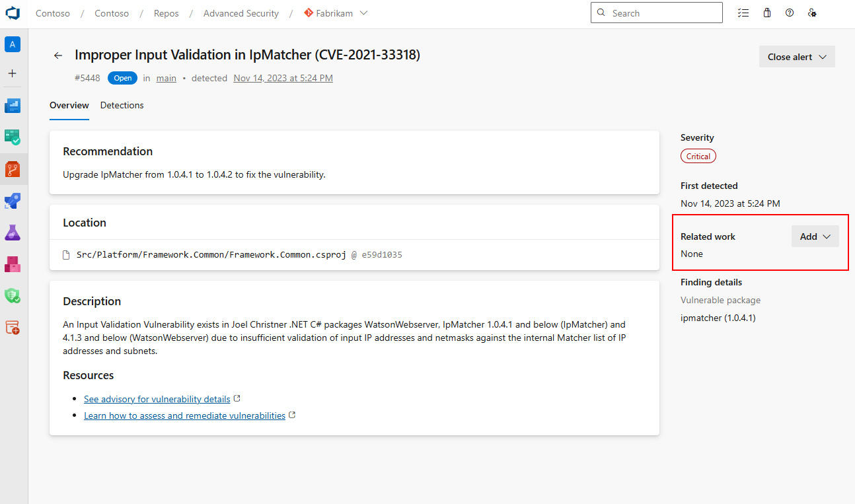Switch to the Detections tab
The image size is (855, 504).
point(122,105)
